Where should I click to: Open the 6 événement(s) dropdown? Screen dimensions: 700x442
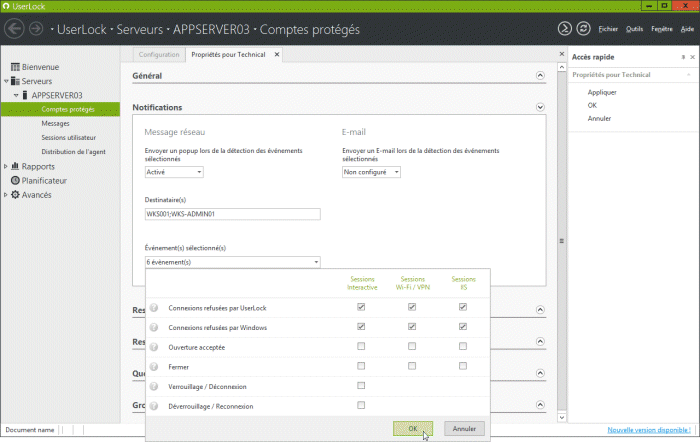[x=233, y=262]
